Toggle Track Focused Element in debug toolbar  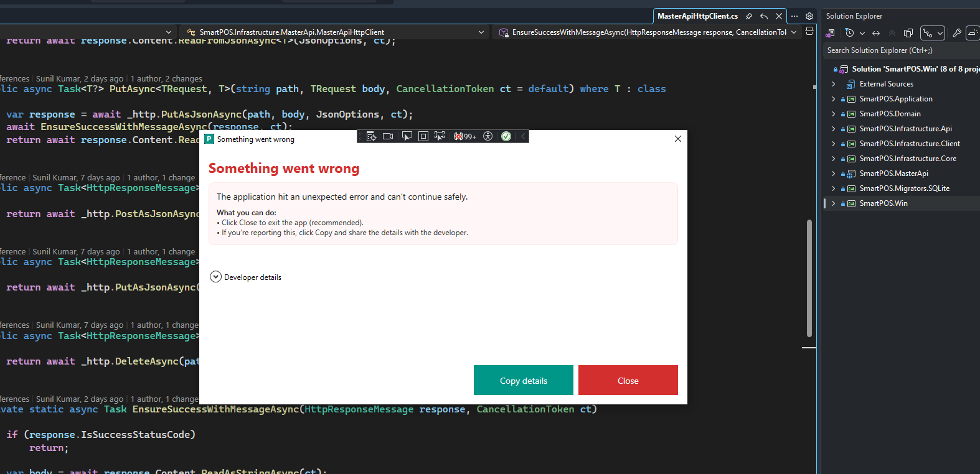point(440,136)
